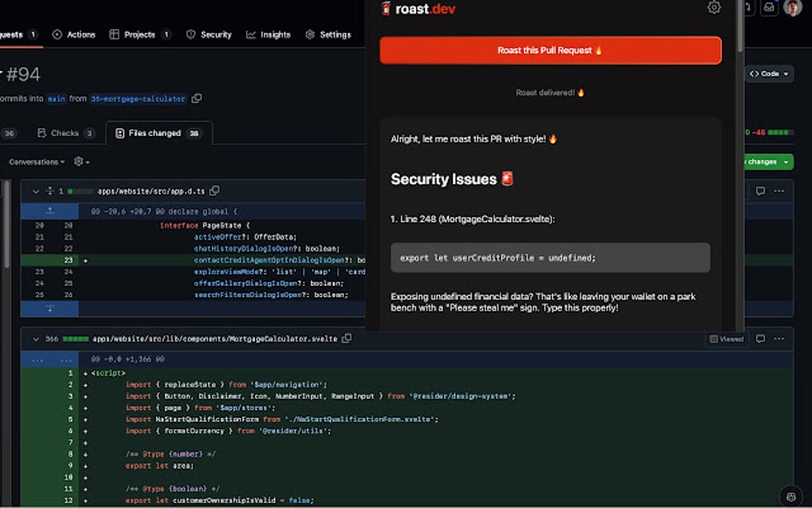The height and width of the screenshot is (508, 812).
Task: Click Roast this Pull Request button
Action: click(x=550, y=50)
